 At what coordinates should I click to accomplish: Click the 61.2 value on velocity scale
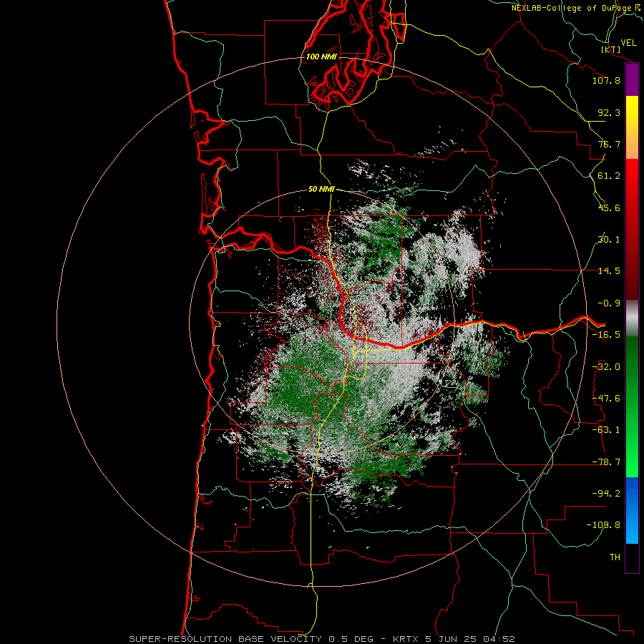point(609,176)
